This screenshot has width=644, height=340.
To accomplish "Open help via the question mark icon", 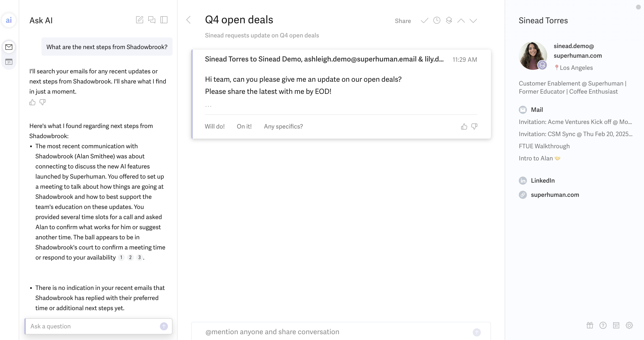I will tap(603, 326).
